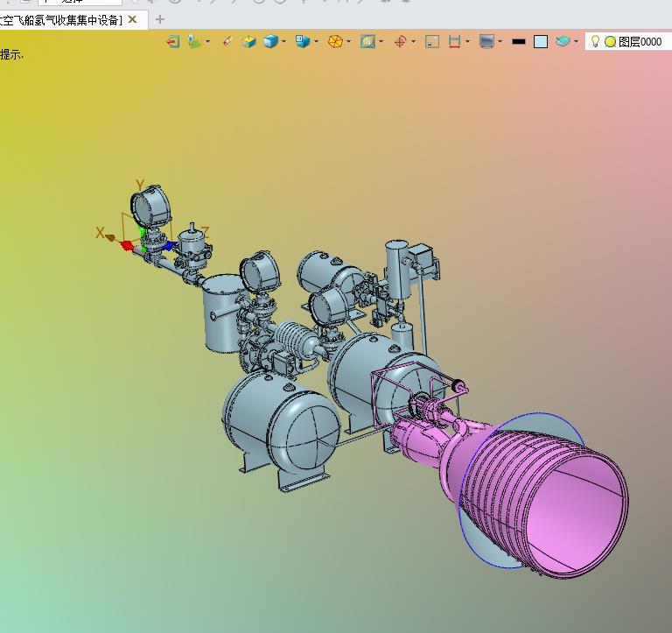Click the teal layer manager icon
This screenshot has width=672, height=633.
point(563,41)
